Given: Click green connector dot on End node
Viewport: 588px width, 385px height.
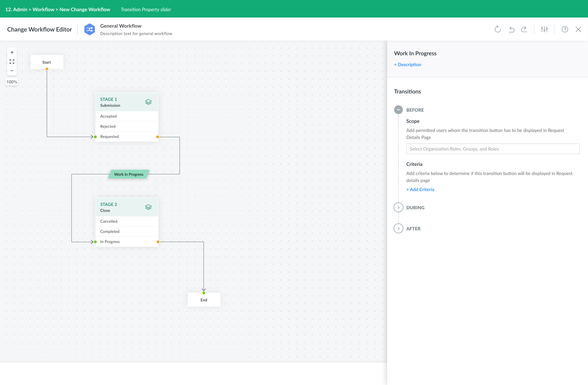Looking at the screenshot, I should (x=204, y=293).
